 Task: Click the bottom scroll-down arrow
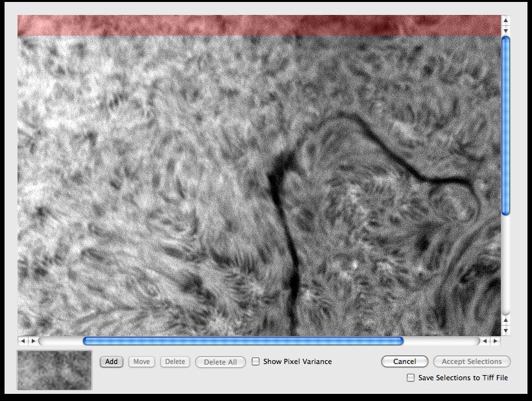click(x=505, y=330)
